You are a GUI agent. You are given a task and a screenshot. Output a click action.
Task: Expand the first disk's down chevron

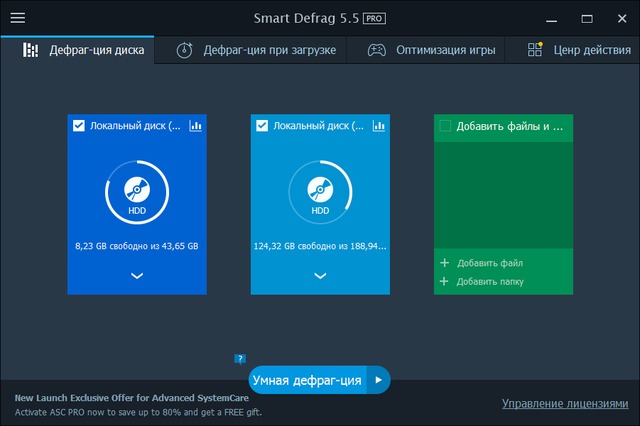coord(137,276)
